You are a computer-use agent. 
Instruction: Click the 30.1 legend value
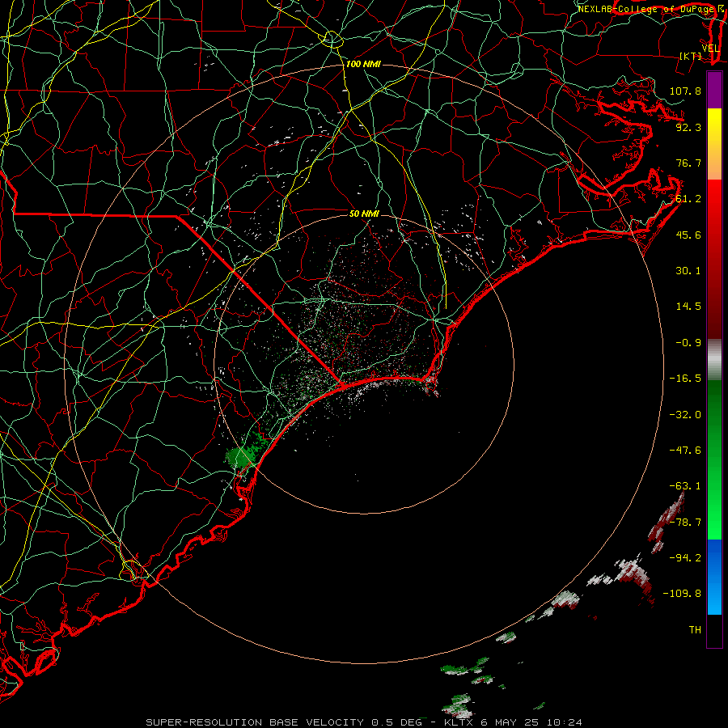pos(688,271)
